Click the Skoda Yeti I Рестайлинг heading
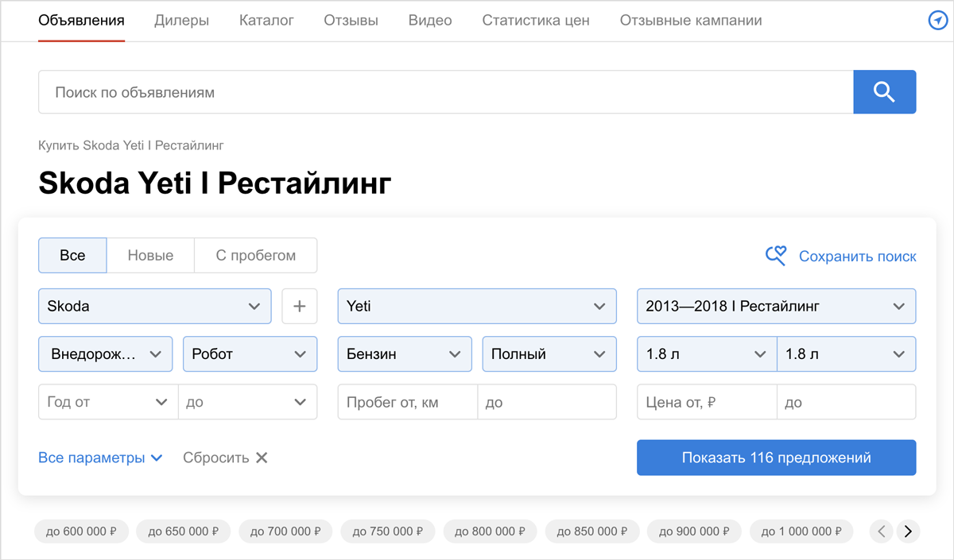The height and width of the screenshot is (560, 954). point(215,183)
